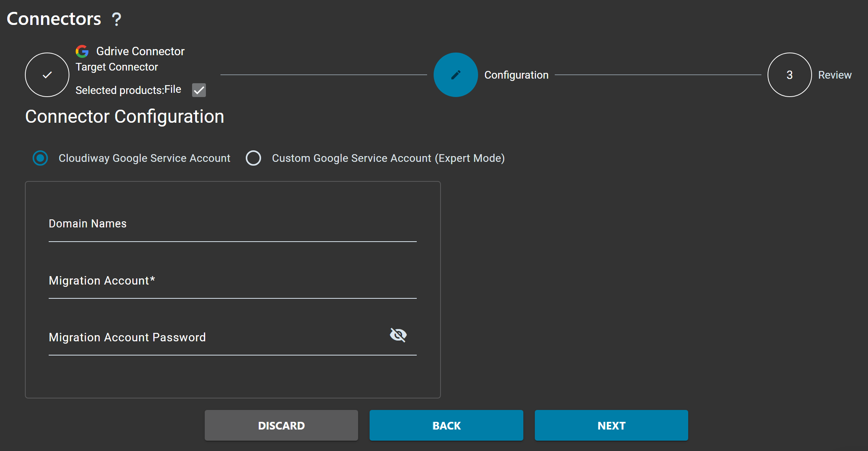Screen dimensions: 868x451
Task: Click the Connectors page title
Action: coord(54,19)
